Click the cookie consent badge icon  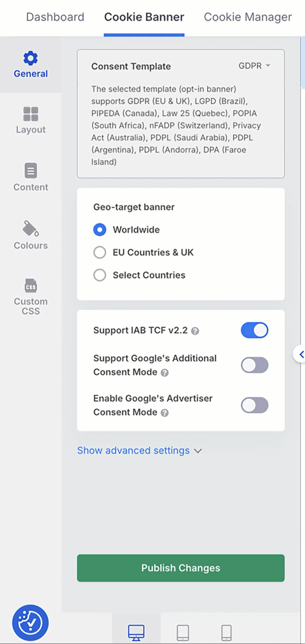pos(30,623)
